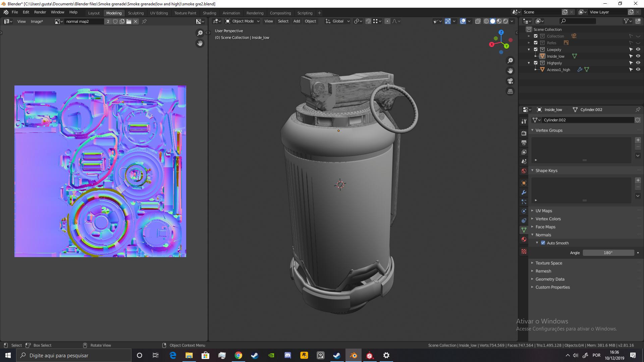
Task: Open the View Layer properties tab
Action: [524, 152]
